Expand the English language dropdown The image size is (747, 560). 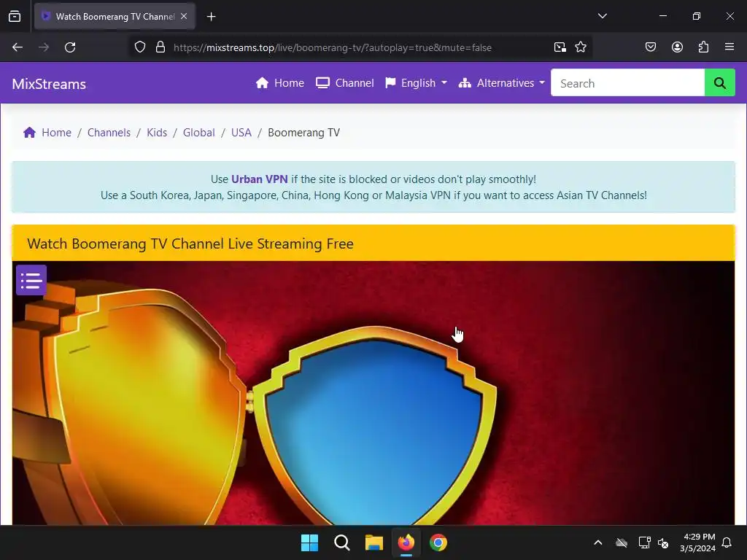pyautogui.click(x=417, y=83)
